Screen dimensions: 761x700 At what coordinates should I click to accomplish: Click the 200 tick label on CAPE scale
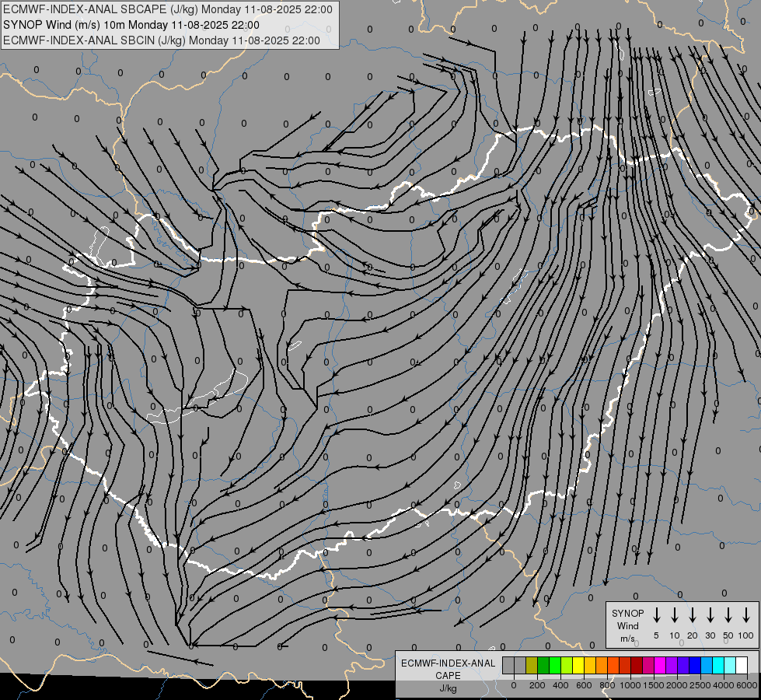click(x=537, y=685)
